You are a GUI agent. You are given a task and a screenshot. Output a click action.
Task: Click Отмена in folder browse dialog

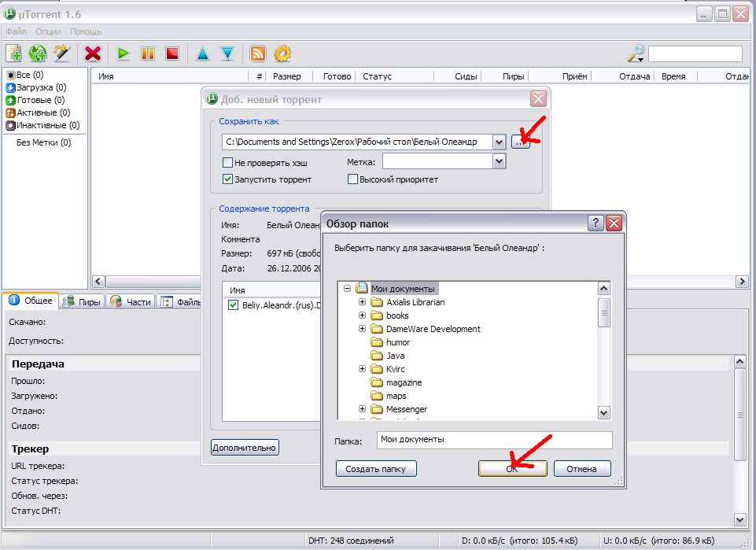(582, 468)
